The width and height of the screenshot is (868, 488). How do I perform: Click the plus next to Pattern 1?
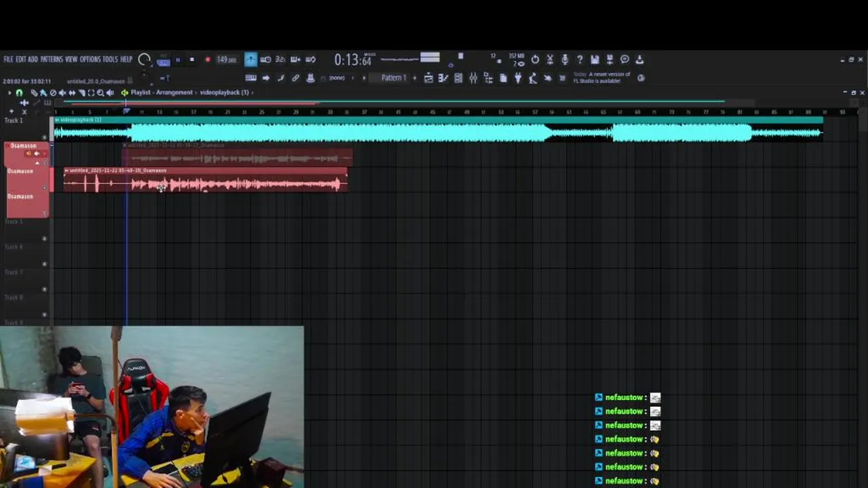coord(414,78)
